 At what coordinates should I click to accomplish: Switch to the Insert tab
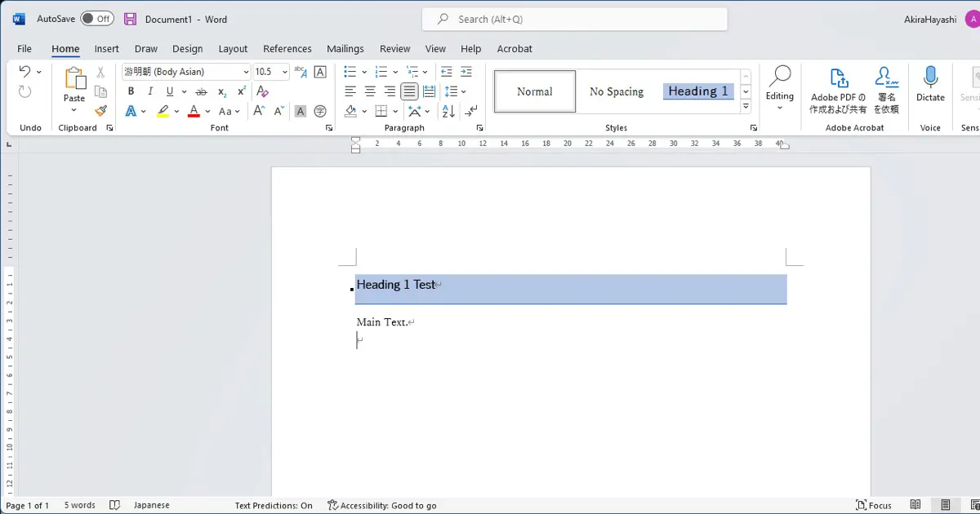pyautogui.click(x=106, y=49)
